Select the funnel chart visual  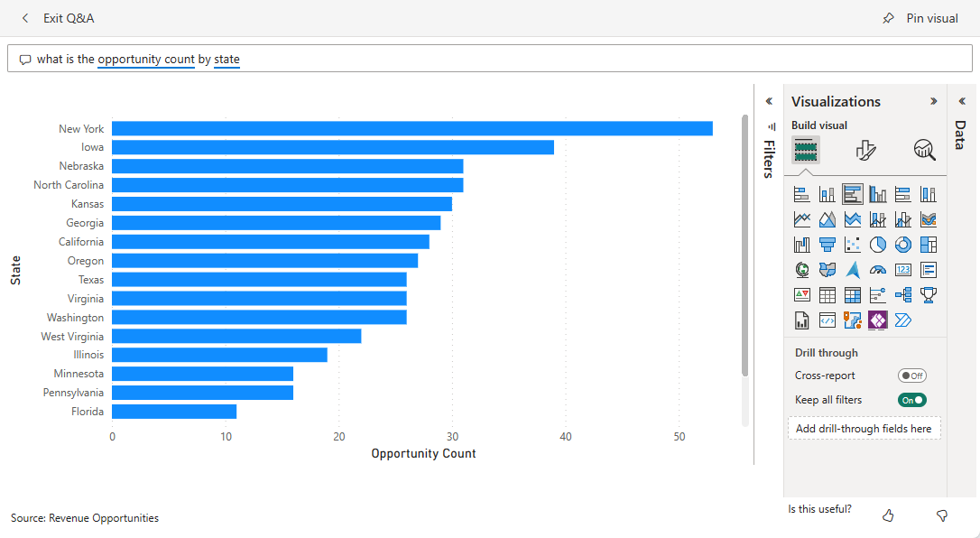(827, 244)
